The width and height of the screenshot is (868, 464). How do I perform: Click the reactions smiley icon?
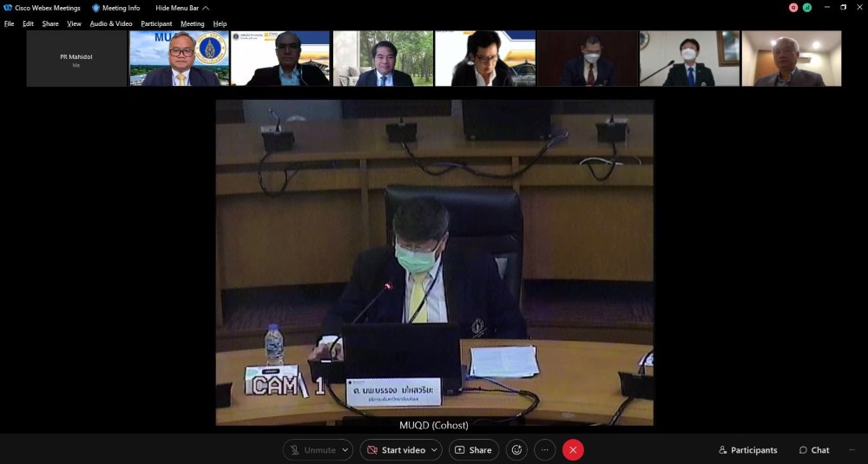pyautogui.click(x=516, y=450)
